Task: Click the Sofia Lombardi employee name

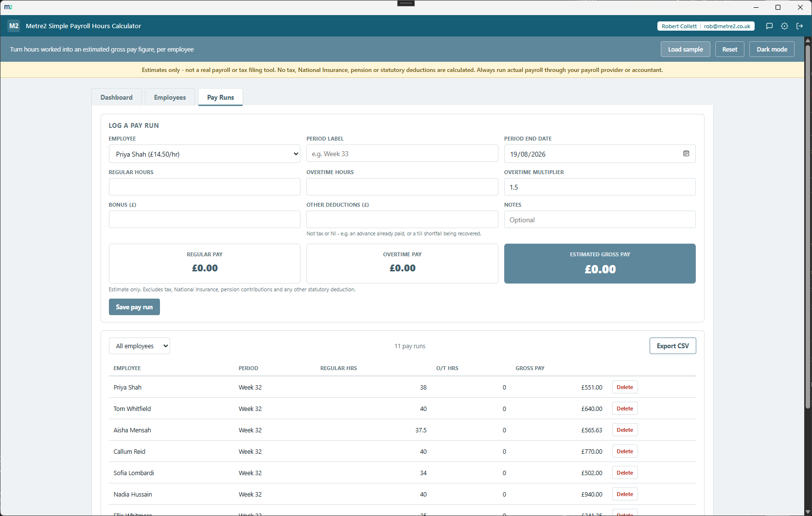Action: (x=134, y=473)
